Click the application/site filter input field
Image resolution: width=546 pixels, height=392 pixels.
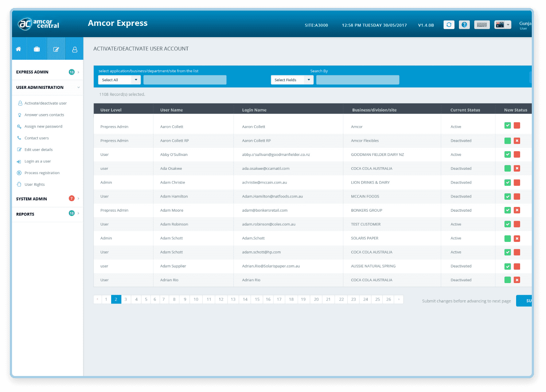(185, 80)
